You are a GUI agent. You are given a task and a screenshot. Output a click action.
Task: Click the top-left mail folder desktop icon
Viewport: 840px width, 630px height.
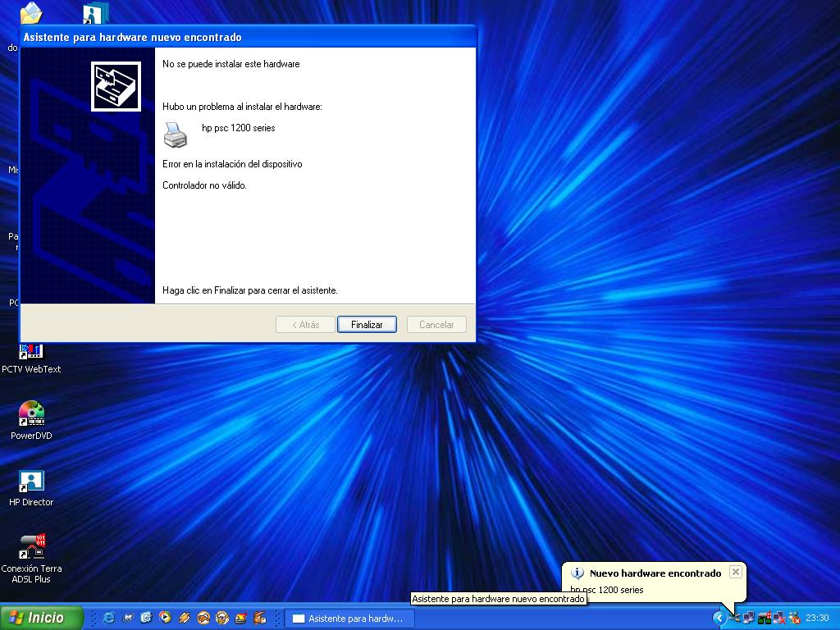[x=31, y=13]
